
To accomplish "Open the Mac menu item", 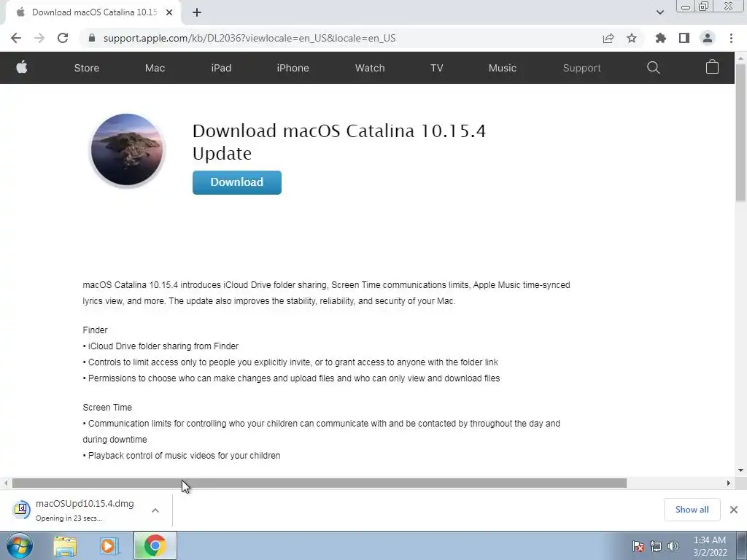I will click(x=155, y=68).
